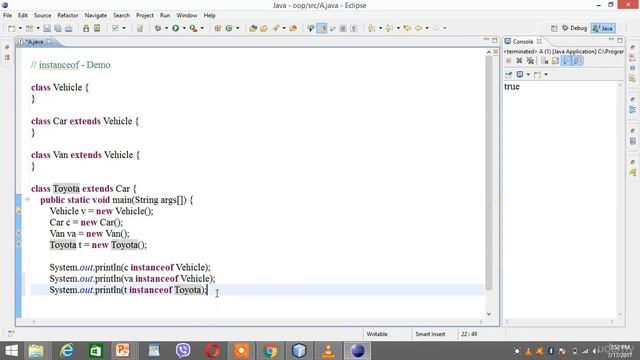This screenshot has height=360, width=640.
Task: Open the Run icon dropdown arrow
Action: [184, 28]
